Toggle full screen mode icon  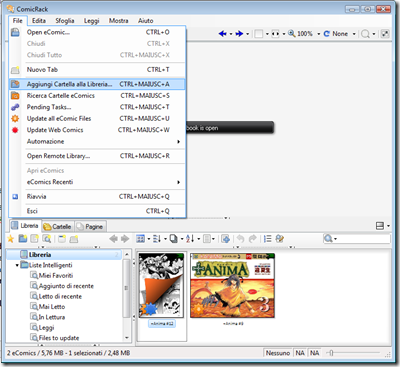click(385, 34)
